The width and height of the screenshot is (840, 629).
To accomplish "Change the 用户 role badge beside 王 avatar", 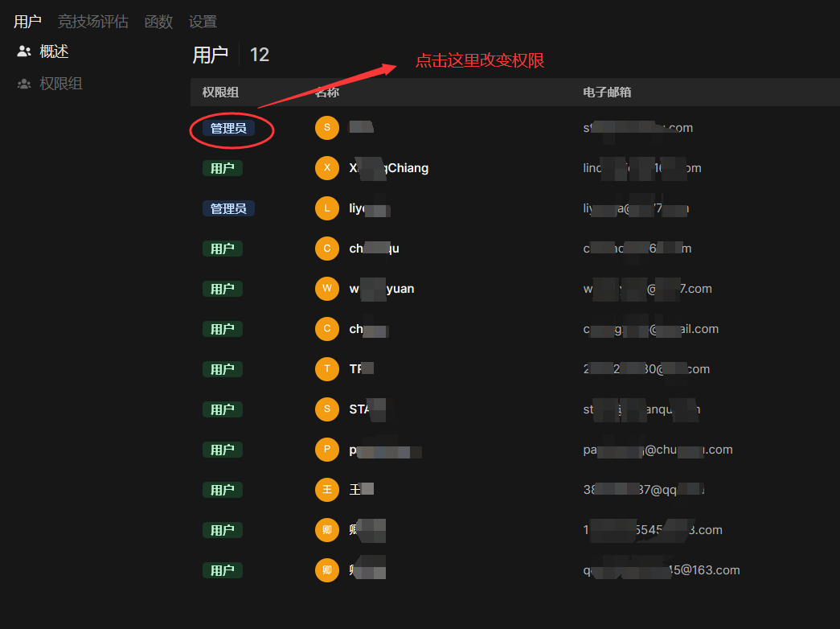I will 222,490.
